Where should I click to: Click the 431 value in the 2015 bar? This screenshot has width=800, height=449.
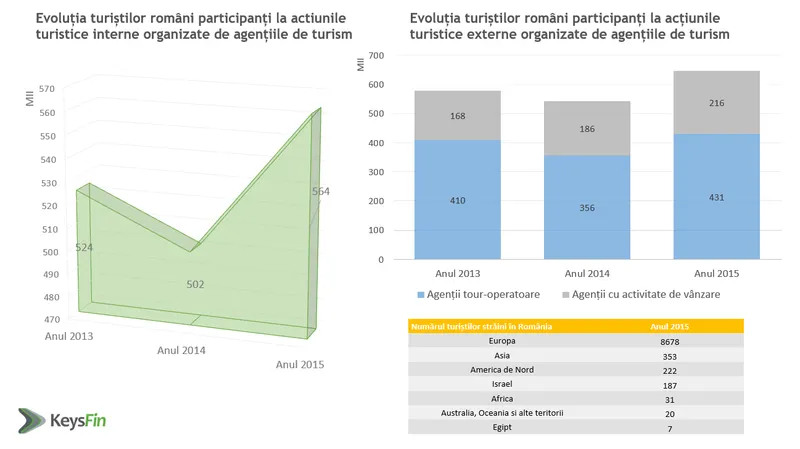tap(716, 197)
